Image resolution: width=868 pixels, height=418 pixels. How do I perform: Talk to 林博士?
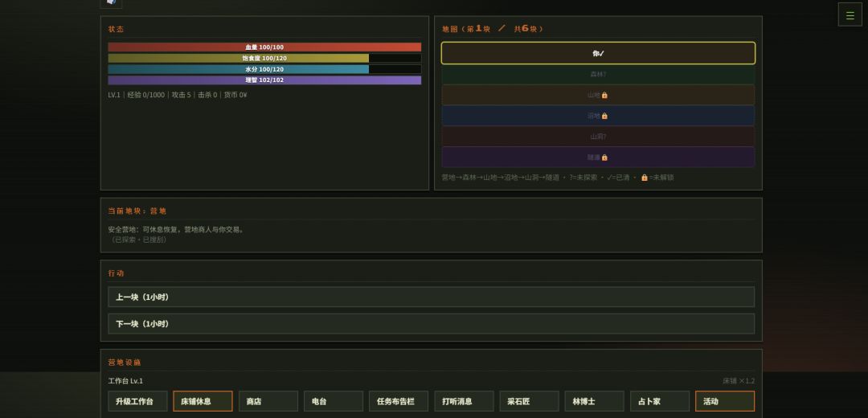[595, 401]
